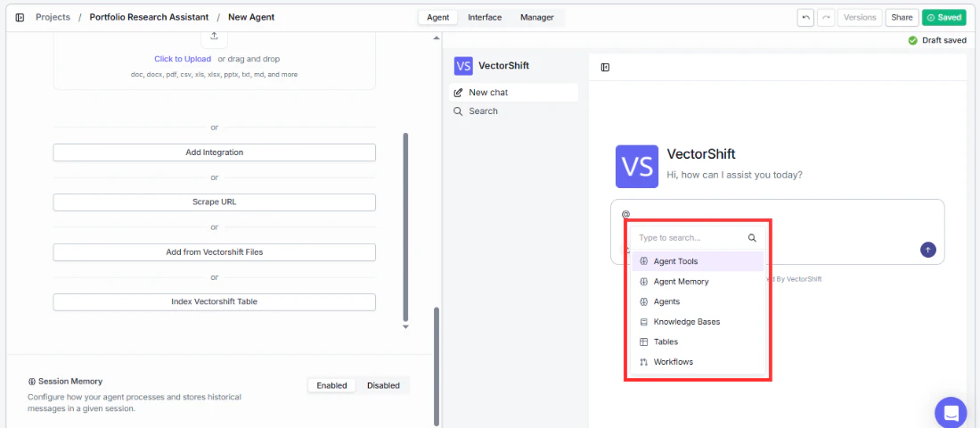Toggle the sidebar panel icon beside Projects

pyautogui.click(x=20, y=18)
